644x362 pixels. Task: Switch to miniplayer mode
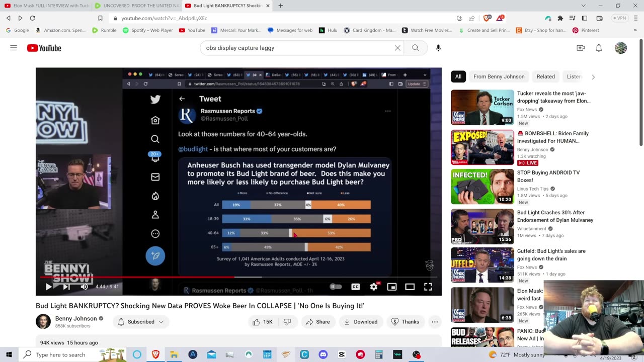[392, 287]
